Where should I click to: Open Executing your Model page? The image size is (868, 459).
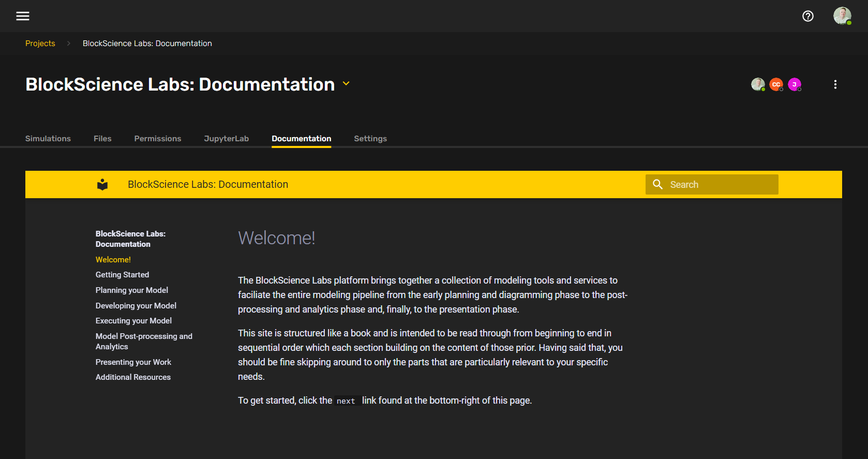point(133,321)
